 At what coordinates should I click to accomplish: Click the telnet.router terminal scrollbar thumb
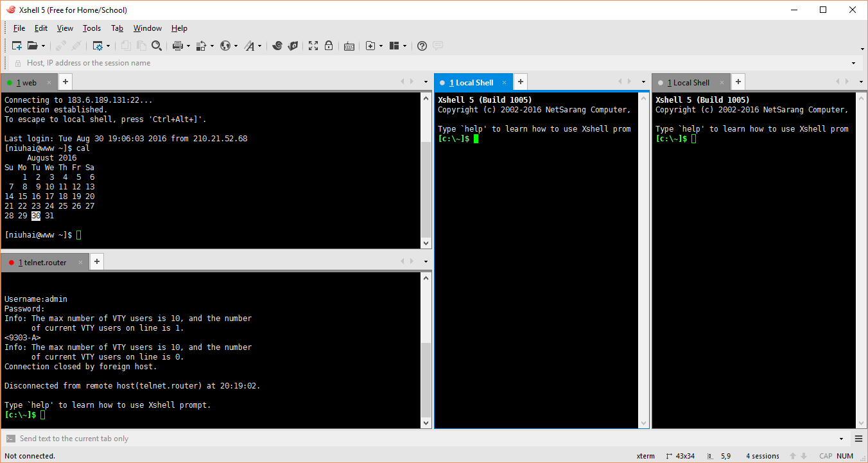(426, 380)
